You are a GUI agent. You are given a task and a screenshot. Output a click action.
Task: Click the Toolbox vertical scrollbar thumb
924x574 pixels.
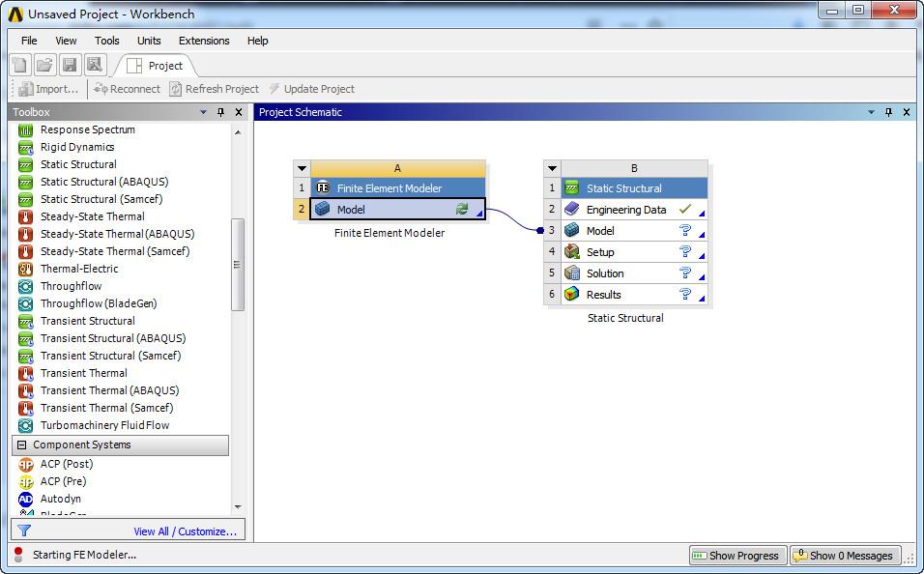tap(237, 265)
